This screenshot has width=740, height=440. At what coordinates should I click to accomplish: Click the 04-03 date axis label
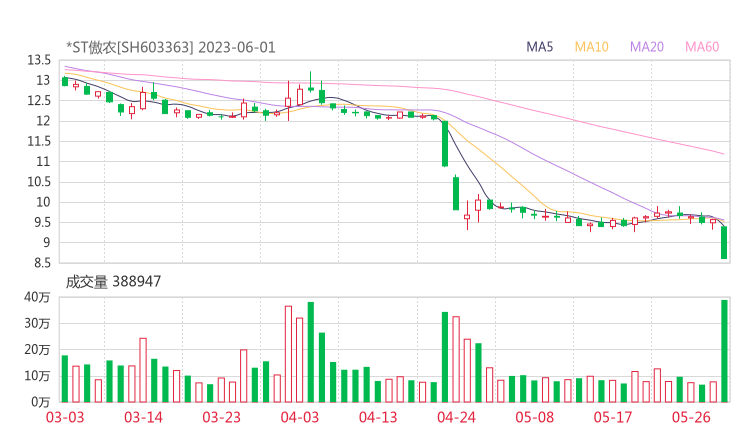click(x=300, y=417)
